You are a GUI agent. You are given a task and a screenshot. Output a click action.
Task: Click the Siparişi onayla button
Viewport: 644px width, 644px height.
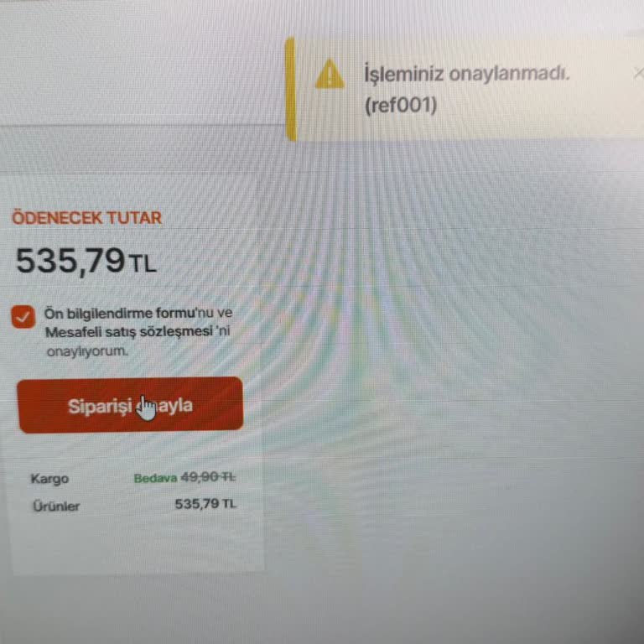pyautogui.click(x=130, y=405)
